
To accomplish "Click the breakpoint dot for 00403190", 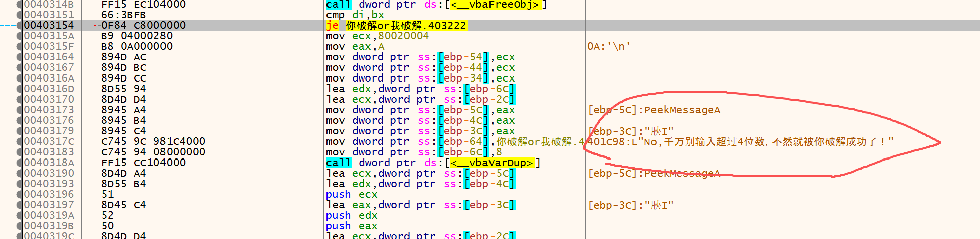I will tap(20, 173).
